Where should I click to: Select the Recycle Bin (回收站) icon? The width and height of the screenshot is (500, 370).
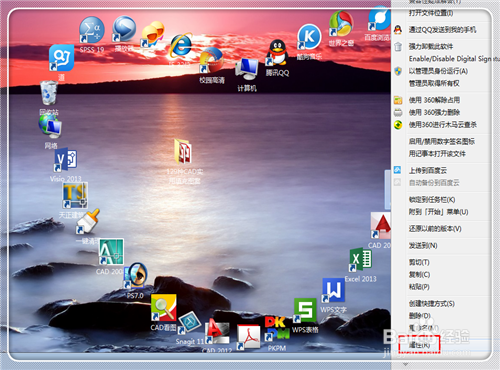pos(49,97)
